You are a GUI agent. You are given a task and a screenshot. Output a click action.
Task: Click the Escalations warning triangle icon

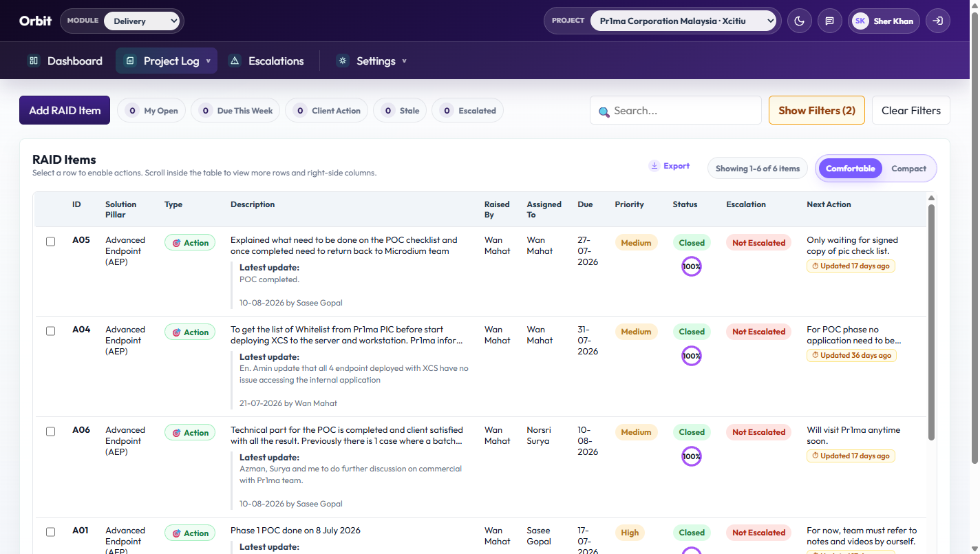234,61
